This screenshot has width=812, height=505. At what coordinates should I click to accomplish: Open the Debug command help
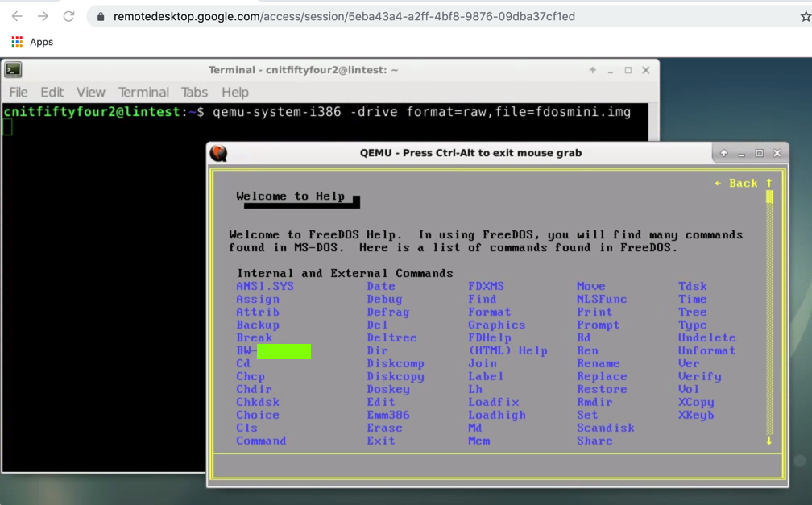[x=385, y=300]
